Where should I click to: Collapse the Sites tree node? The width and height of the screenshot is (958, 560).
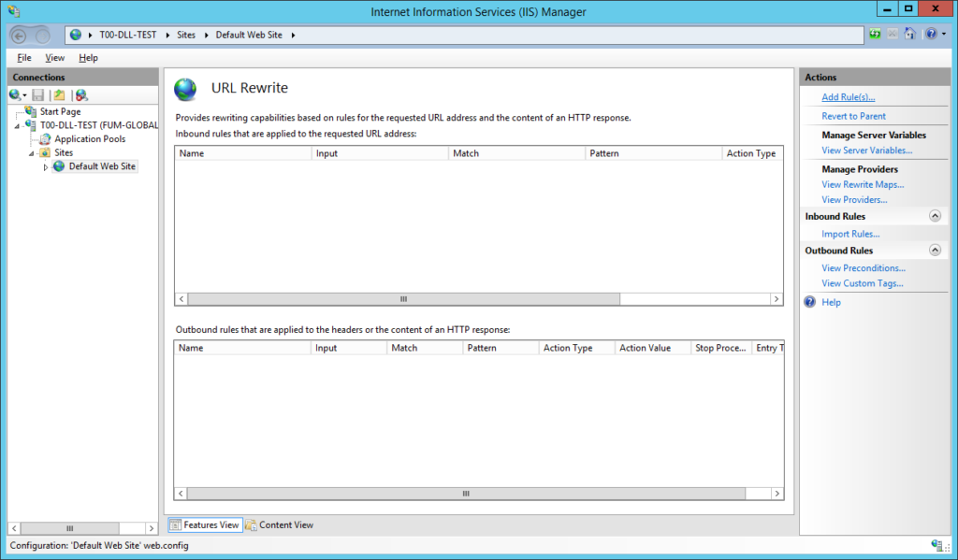[x=31, y=153]
